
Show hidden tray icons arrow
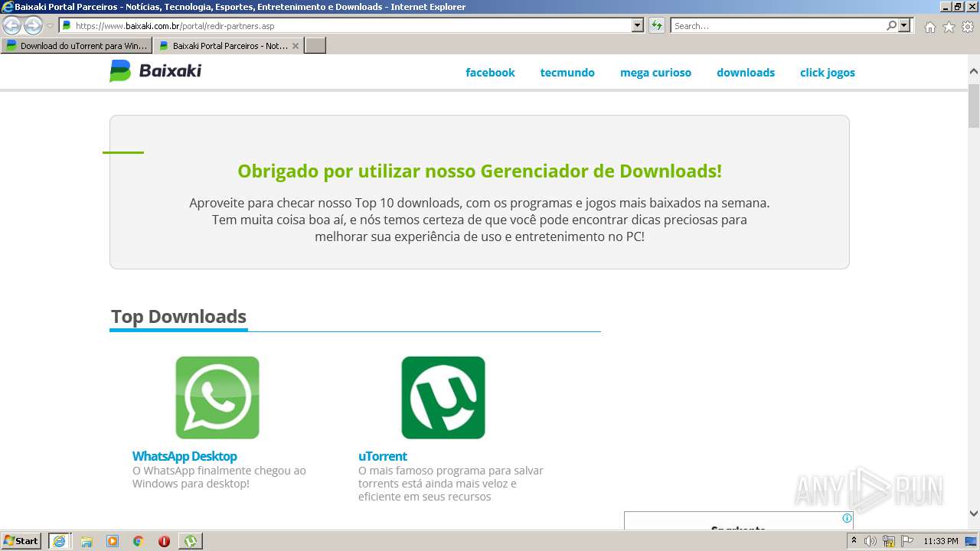[x=854, y=541]
